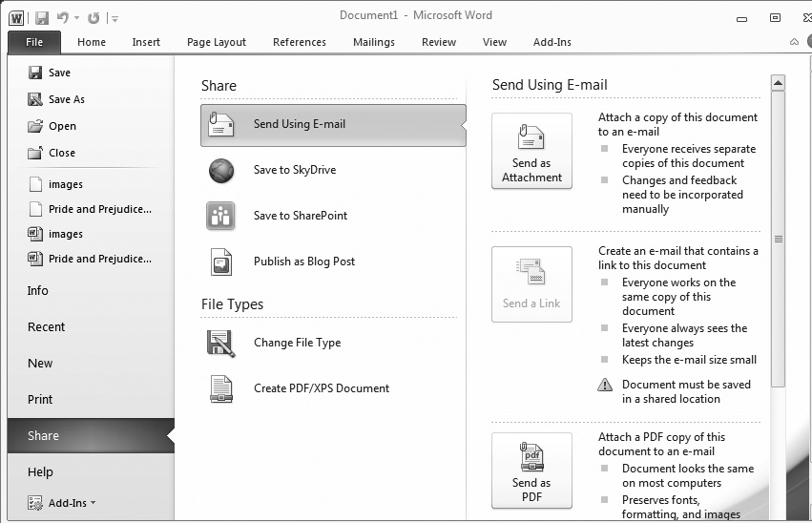Click warning icon beside 'Document must be saved'
Image resolution: width=812 pixels, height=523 pixels.
coord(605,385)
